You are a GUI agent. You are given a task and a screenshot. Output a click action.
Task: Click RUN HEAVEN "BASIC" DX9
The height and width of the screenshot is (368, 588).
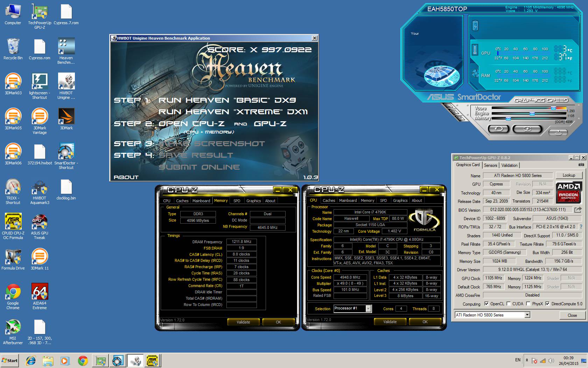pyautogui.click(x=227, y=100)
